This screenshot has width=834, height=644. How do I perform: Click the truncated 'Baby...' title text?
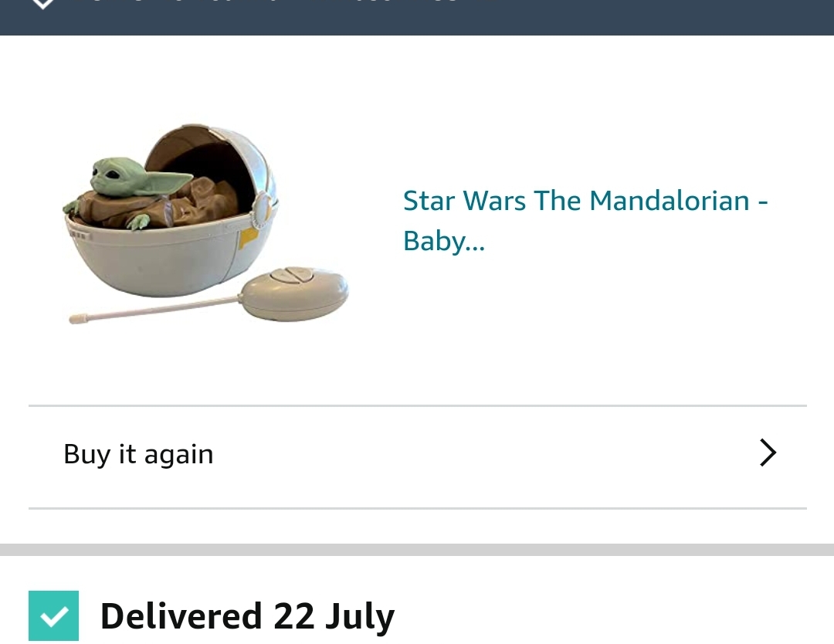443,241
